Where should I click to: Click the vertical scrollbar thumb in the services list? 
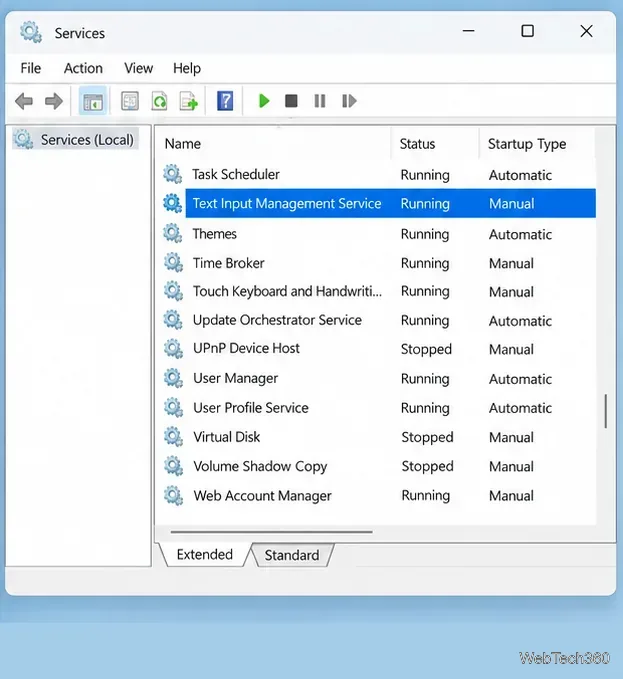(606, 411)
